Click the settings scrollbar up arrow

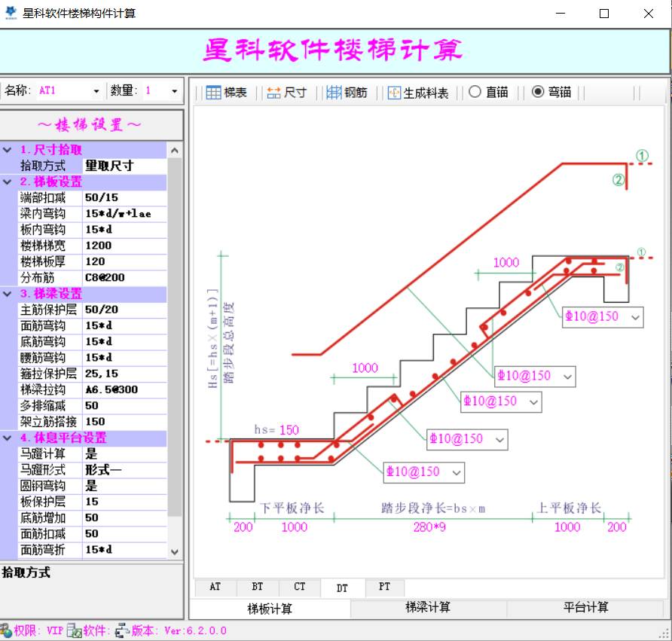coord(175,151)
